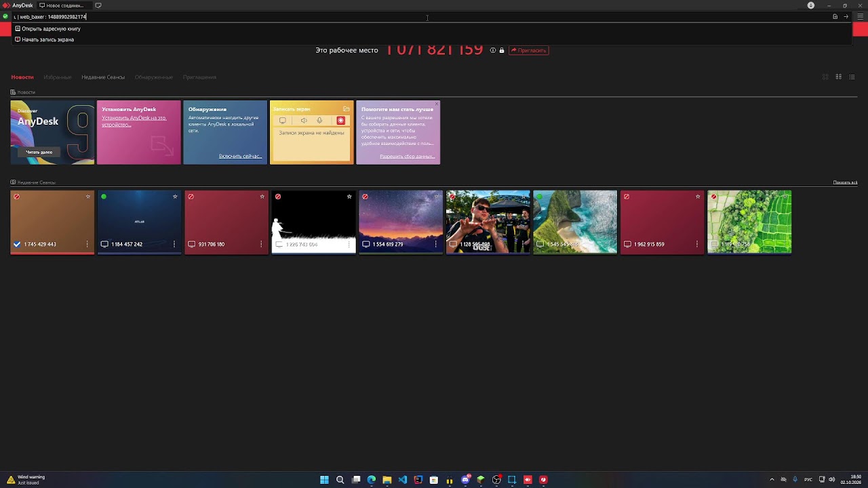Click the Разрешить сбор данных link
This screenshot has height=488, width=868.
[407, 156]
